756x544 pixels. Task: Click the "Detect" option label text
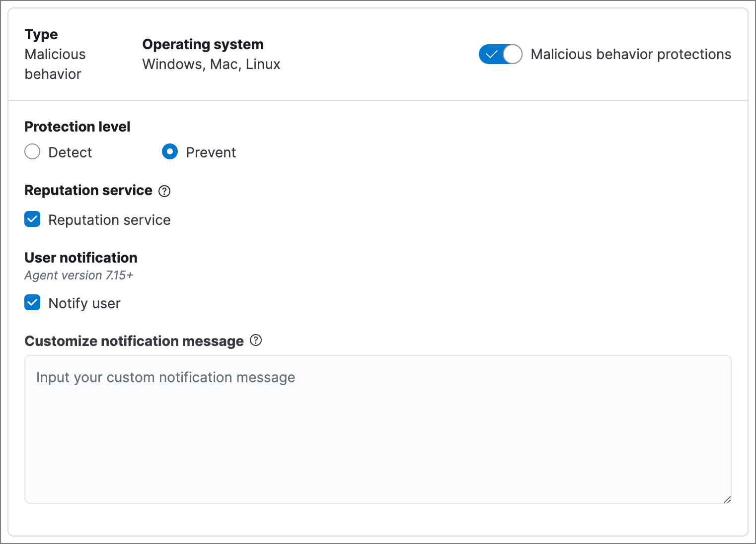click(x=70, y=152)
